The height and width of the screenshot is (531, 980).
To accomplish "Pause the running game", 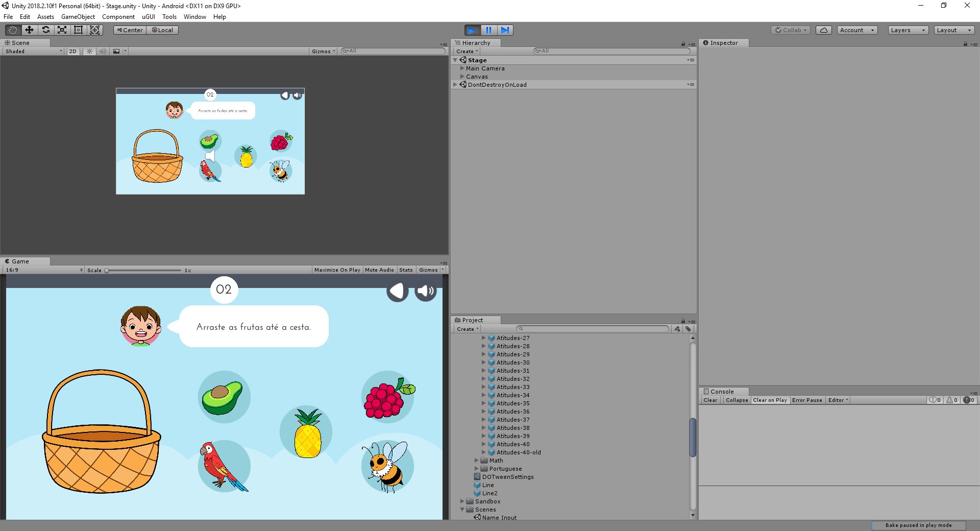I will click(x=488, y=30).
